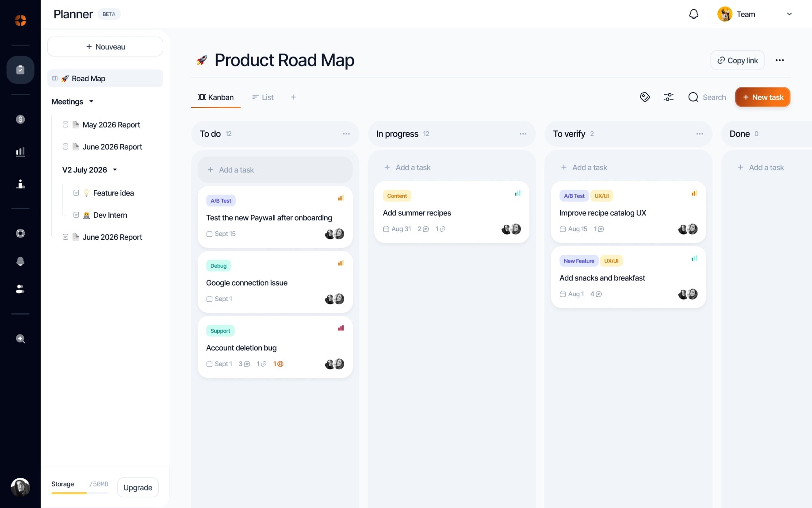Open the May 2026 Report page
The height and width of the screenshot is (508, 812).
[111, 125]
